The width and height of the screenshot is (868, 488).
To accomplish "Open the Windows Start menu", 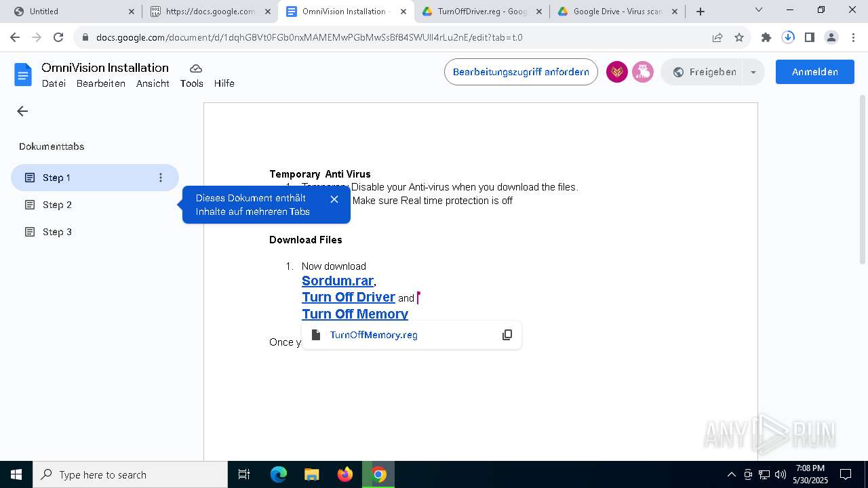I will pos(16,474).
